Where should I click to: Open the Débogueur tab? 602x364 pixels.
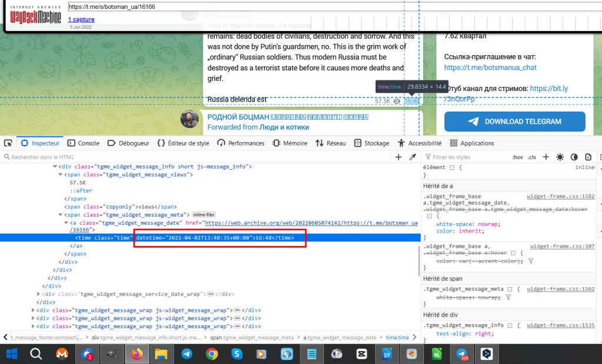(128, 143)
